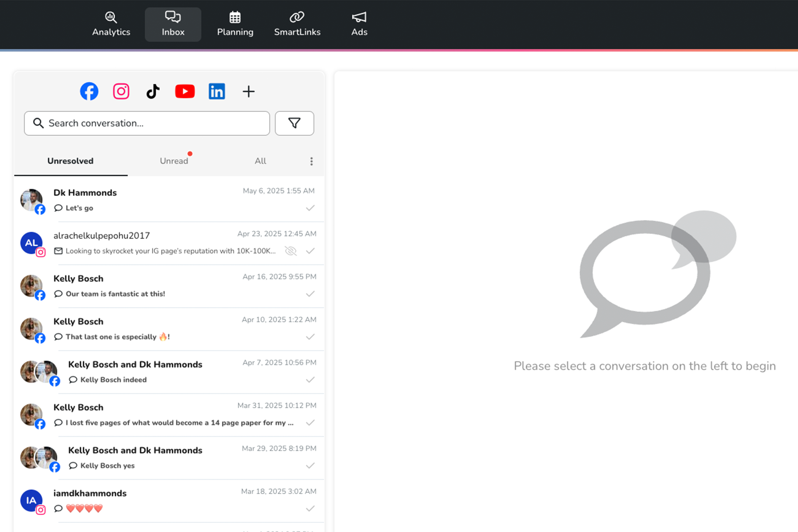The width and height of the screenshot is (798, 532).
Task: Click Kelly Bosch avatar on Apr 10 row
Action: [31, 329]
